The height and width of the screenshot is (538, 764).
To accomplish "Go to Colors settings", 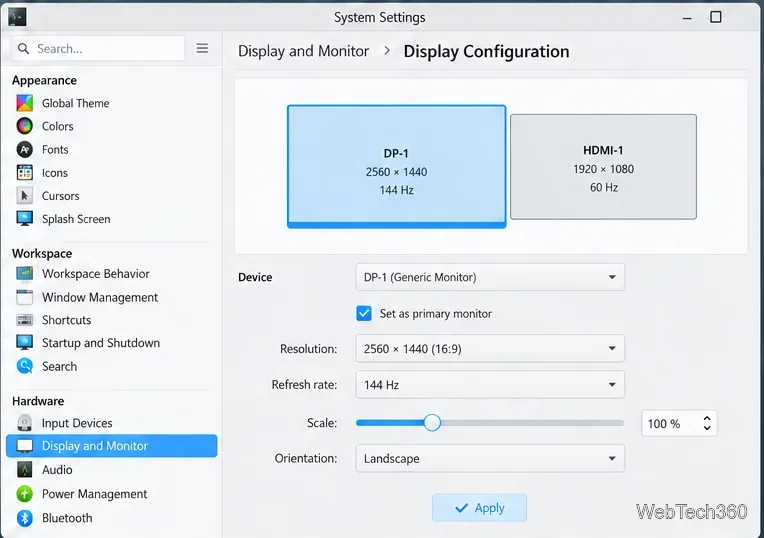I will click(x=57, y=126).
